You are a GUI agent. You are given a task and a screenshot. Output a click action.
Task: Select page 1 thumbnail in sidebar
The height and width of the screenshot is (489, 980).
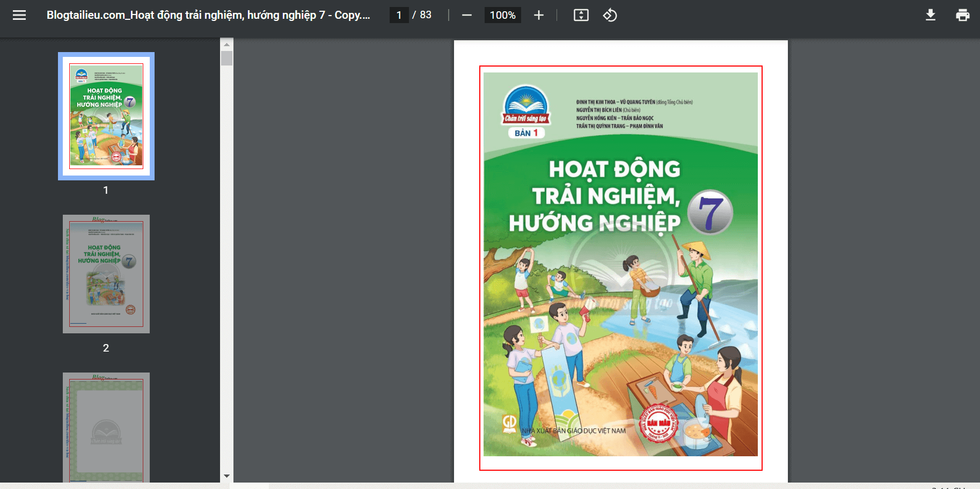106,116
